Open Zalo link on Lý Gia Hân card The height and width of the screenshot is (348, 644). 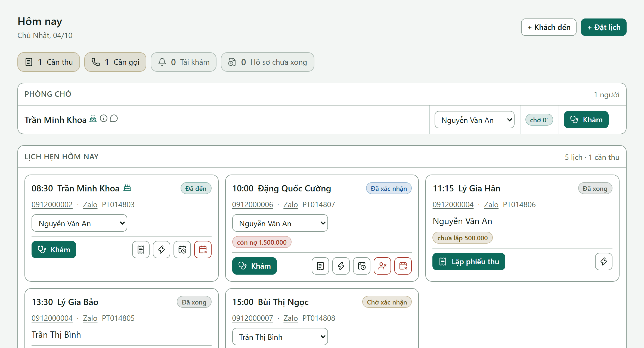491,204
